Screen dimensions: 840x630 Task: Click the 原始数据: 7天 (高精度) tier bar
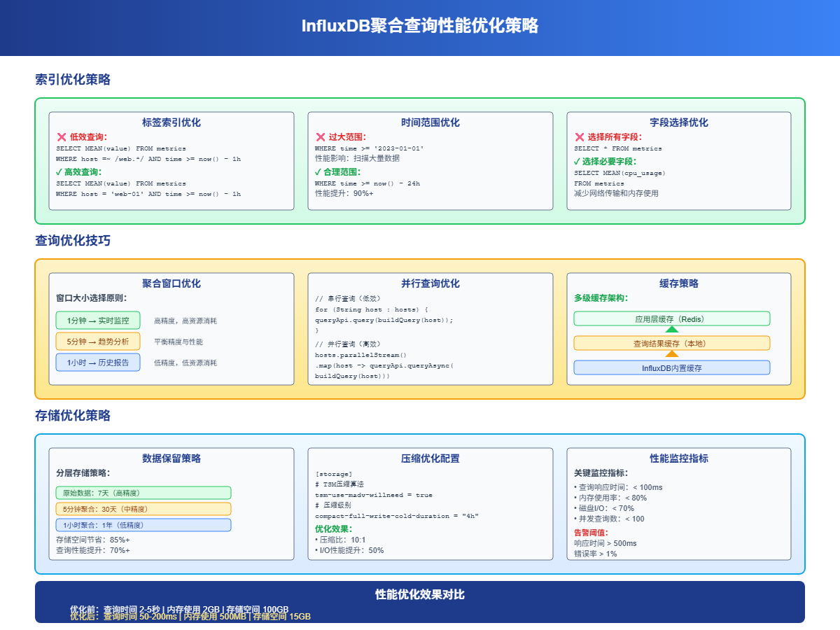point(143,493)
